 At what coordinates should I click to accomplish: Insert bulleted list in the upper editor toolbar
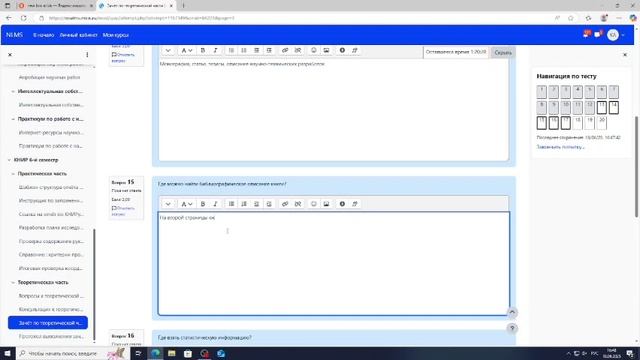click(231, 50)
